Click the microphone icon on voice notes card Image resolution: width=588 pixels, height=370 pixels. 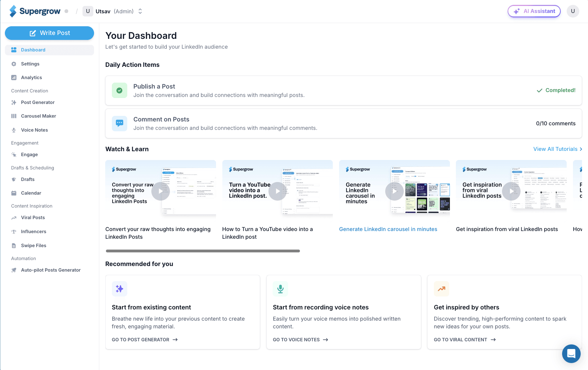tap(280, 289)
